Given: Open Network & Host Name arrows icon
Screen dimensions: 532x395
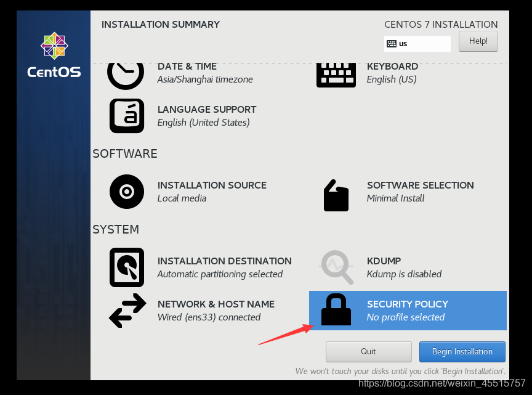Looking at the screenshot, I should [127, 311].
